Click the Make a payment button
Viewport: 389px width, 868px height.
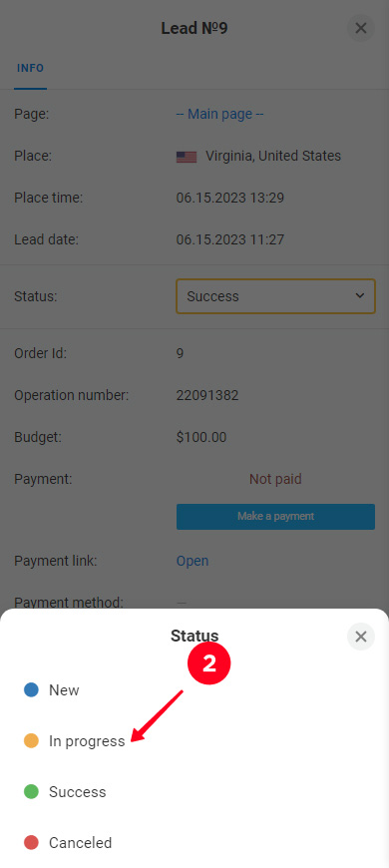(275, 516)
